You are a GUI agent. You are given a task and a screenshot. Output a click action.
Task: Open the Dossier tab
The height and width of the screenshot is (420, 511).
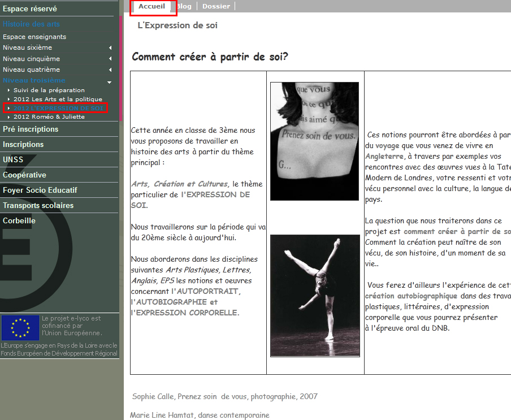tap(216, 6)
